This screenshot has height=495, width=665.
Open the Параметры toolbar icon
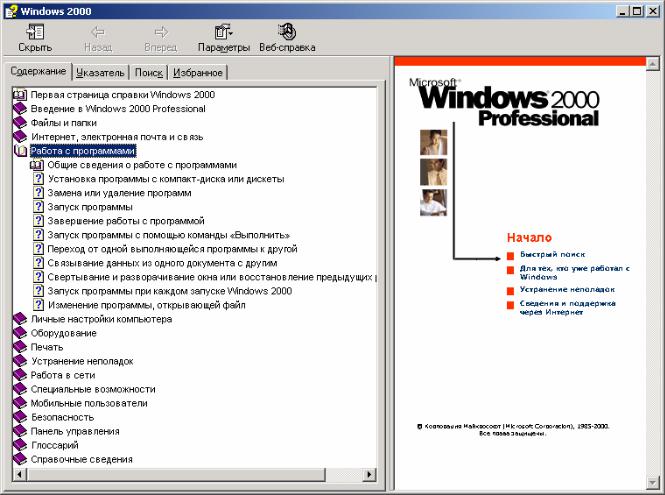tap(223, 32)
